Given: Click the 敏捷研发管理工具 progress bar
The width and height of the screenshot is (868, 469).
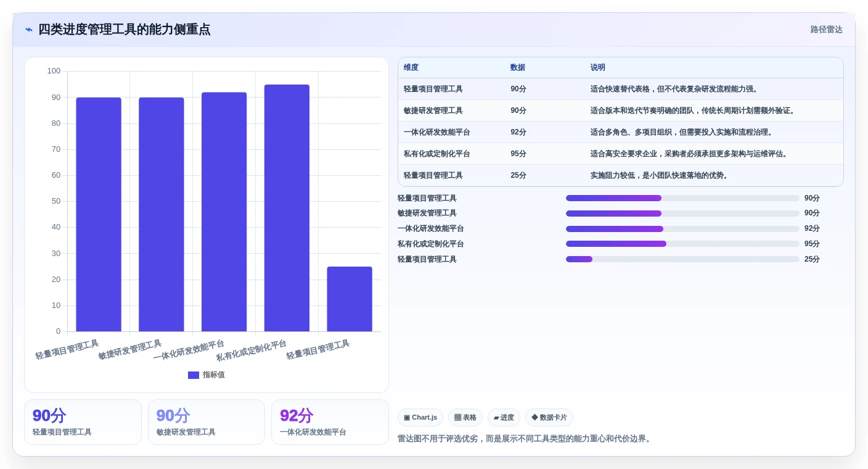Looking at the screenshot, I should point(682,214).
